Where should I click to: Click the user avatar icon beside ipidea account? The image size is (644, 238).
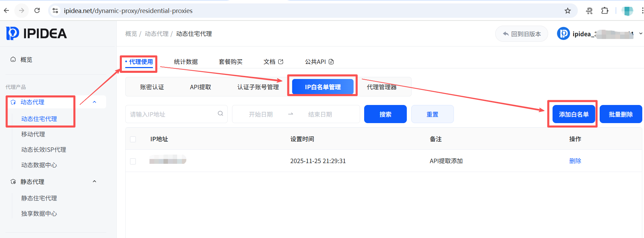[563, 34]
